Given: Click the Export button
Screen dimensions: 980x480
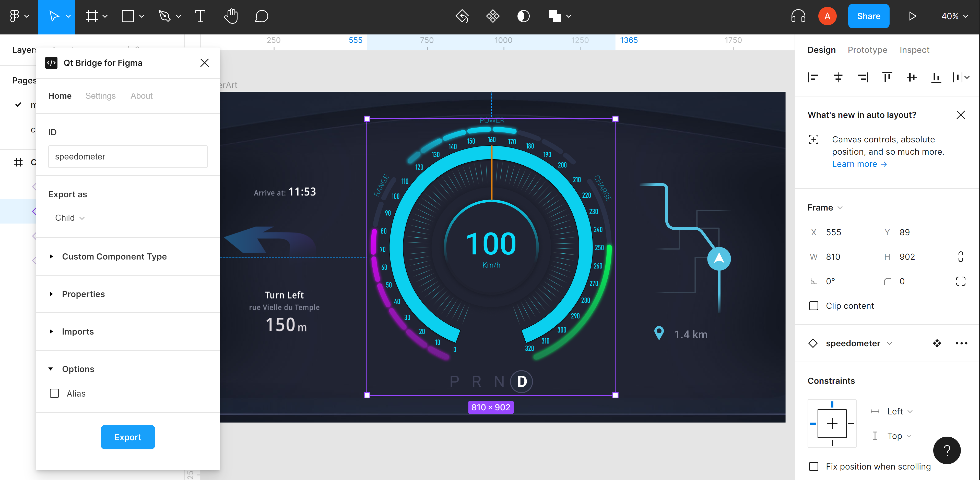Looking at the screenshot, I should pos(127,437).
